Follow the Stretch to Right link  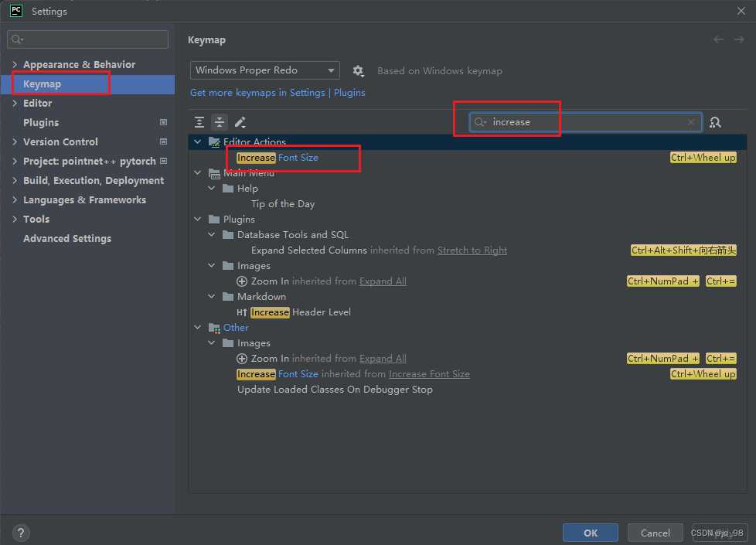click(472, 250)
